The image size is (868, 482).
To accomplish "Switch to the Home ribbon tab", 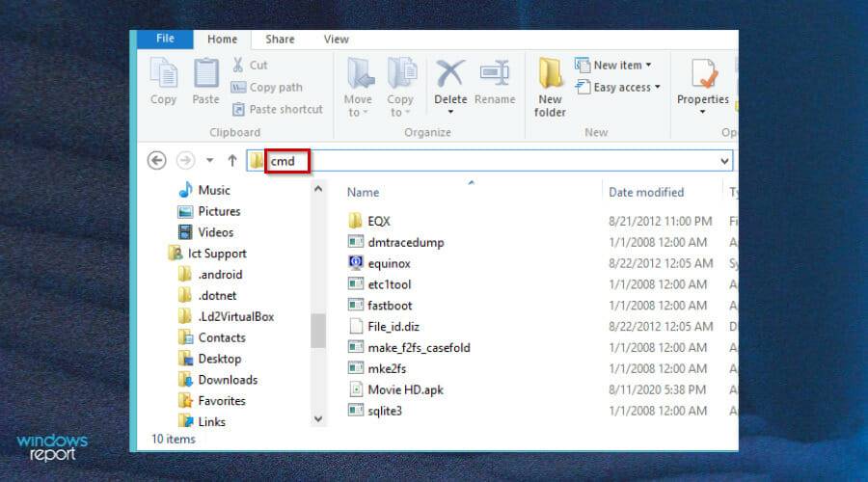I will (222, 40).
